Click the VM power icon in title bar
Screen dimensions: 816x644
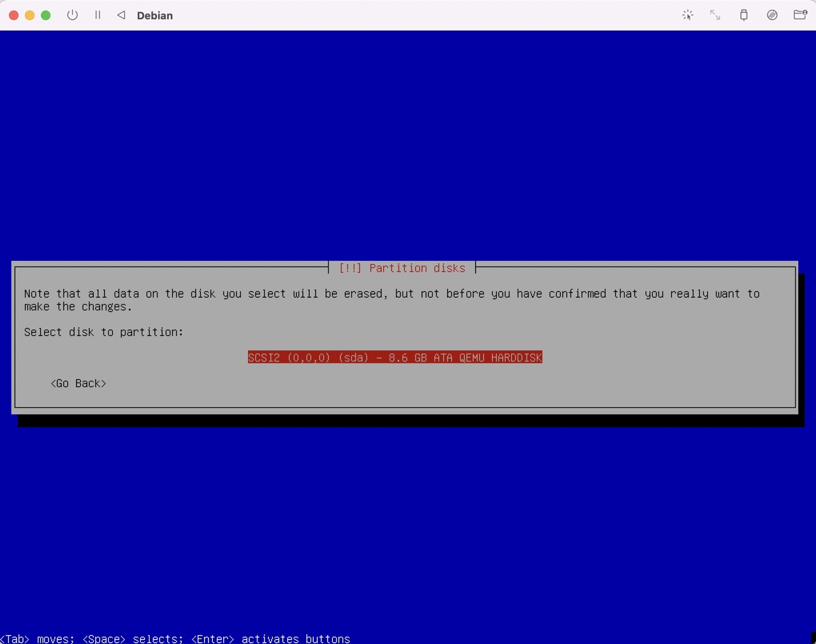tap(72, 15)
